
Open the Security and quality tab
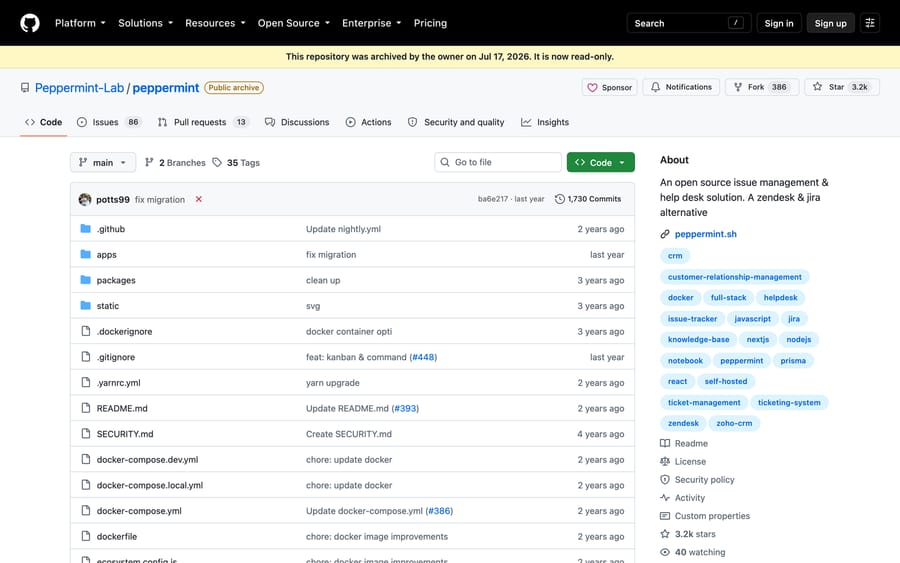click(456, 122)
